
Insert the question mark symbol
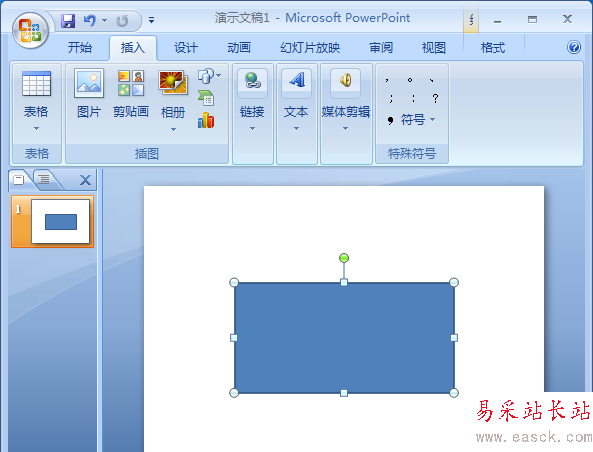[436, 99]
